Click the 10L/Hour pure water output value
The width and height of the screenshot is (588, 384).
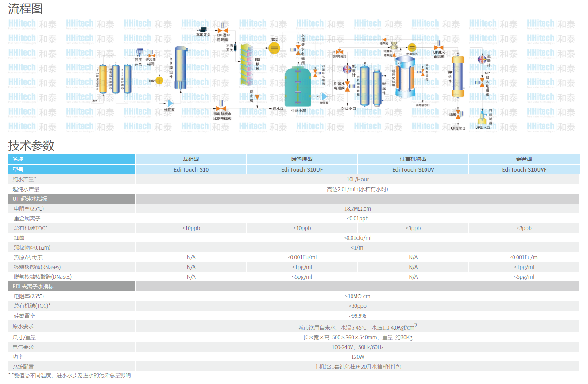tap(358, 179)
